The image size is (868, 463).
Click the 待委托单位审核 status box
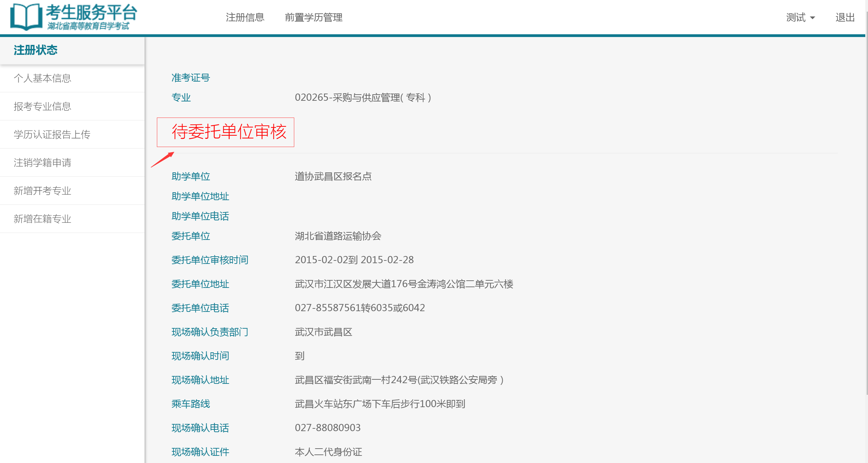point(225,132)
